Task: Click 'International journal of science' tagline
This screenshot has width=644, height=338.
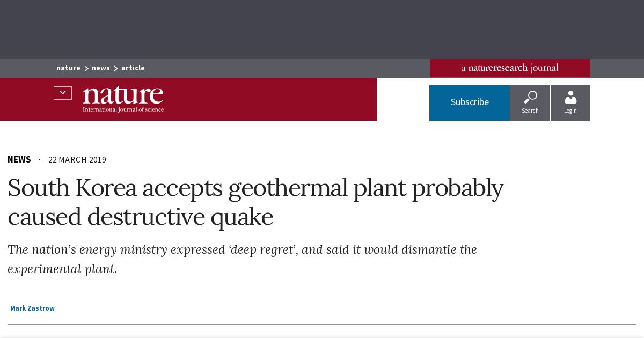Action: coord(123,109)
